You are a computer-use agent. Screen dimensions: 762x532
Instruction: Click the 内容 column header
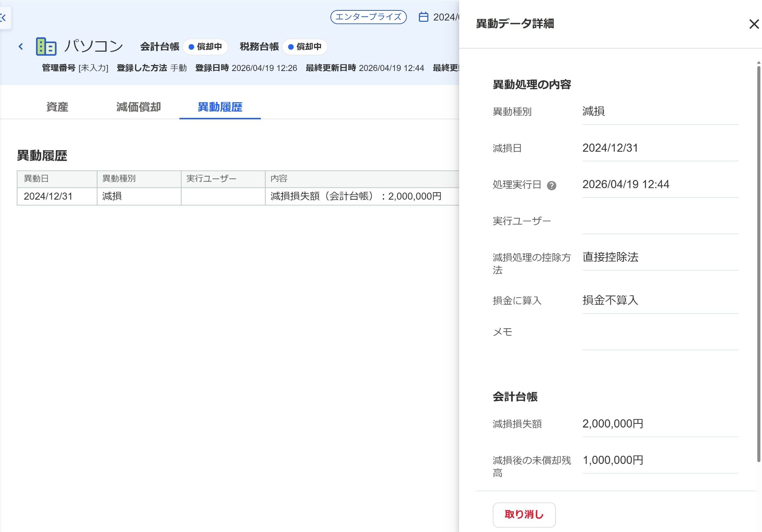click(x=362, y=179)
